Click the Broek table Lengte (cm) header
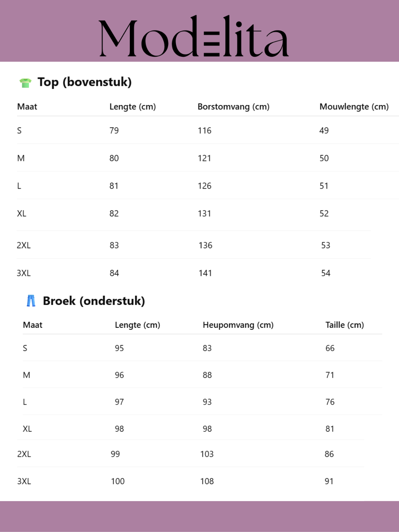399x532 pixels. click(137, 325)
